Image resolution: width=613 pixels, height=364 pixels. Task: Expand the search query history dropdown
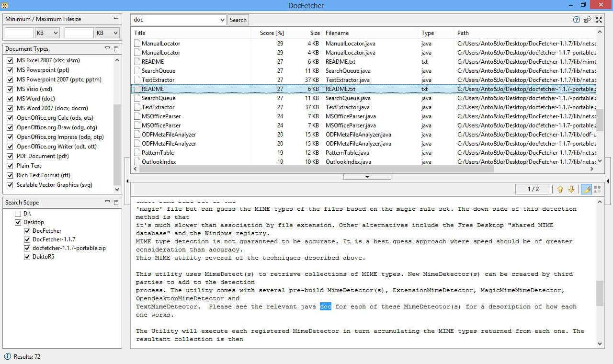tap(222, 20)
